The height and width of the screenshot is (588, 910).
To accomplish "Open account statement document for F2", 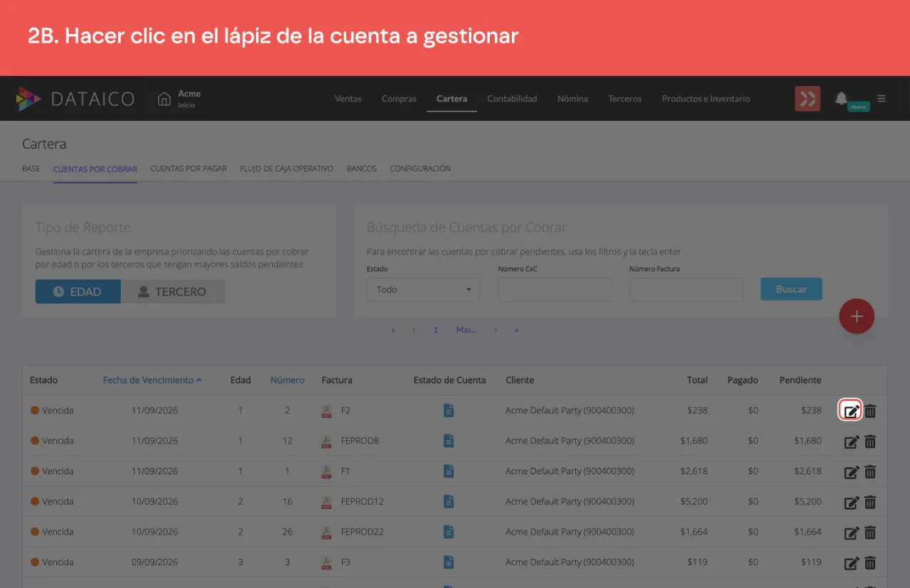I will (x=449, y=410).
